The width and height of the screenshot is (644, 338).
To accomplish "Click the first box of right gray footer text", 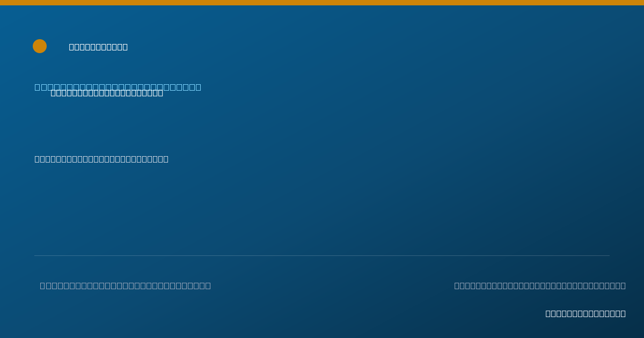I will coord(457,285).
